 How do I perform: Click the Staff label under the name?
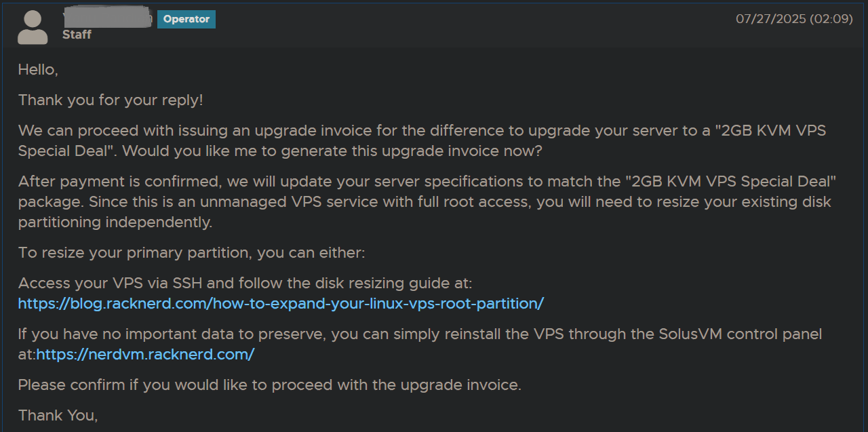77,35
